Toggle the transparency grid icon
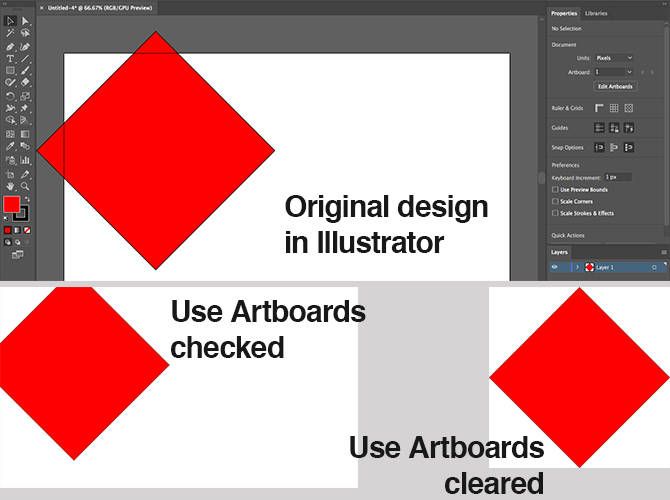The width and height of the screenshot is (670, 500). 628,108
